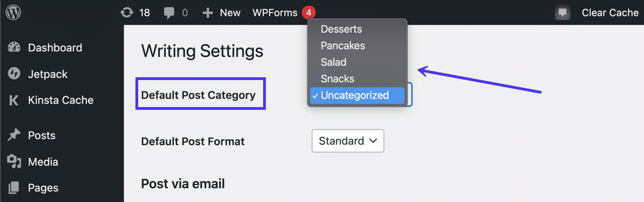Viewport: 644px width, 202px height.
Task: Open the comments bubble icon
Action: 169,13
